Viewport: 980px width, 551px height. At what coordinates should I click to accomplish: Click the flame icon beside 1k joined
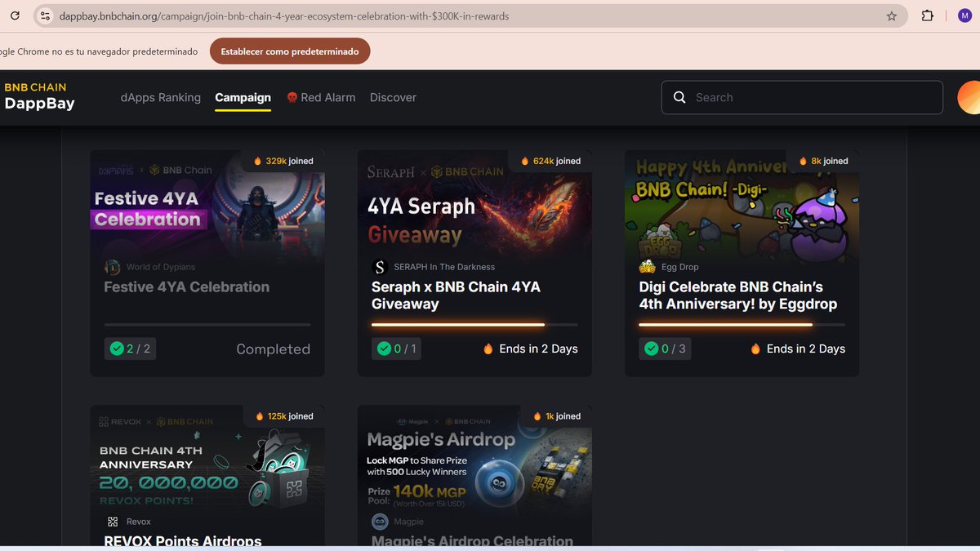537,416
